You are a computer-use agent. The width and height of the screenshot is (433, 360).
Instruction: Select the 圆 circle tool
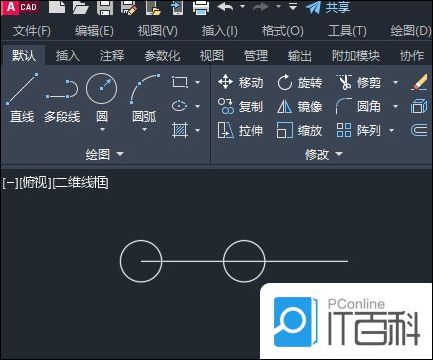tap(102, 98)
